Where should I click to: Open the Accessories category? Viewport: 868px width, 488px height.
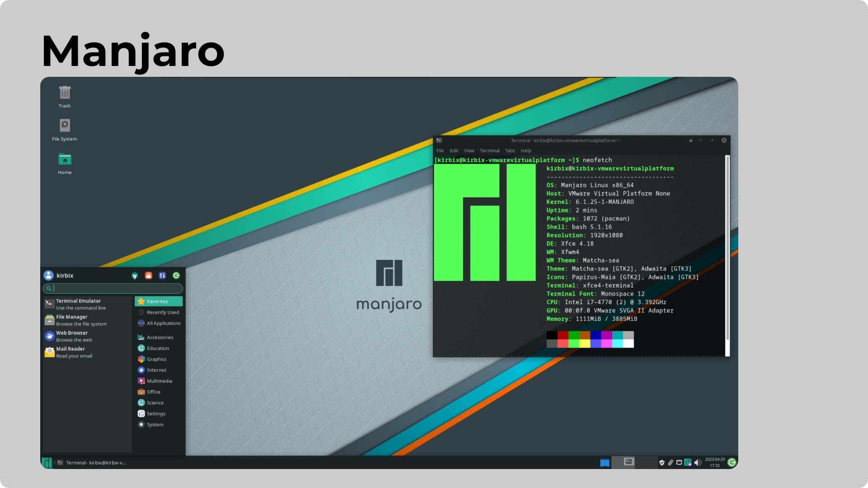click(x=159, y=338)
